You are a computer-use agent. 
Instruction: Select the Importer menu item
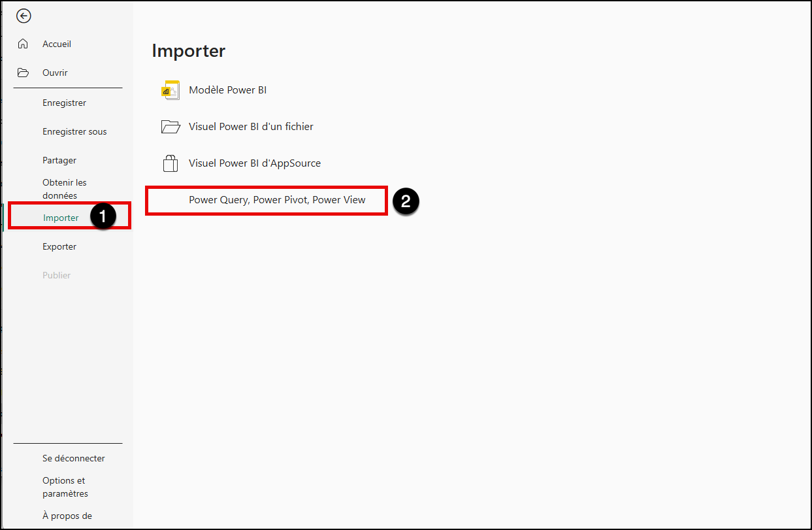pos(61,218)
